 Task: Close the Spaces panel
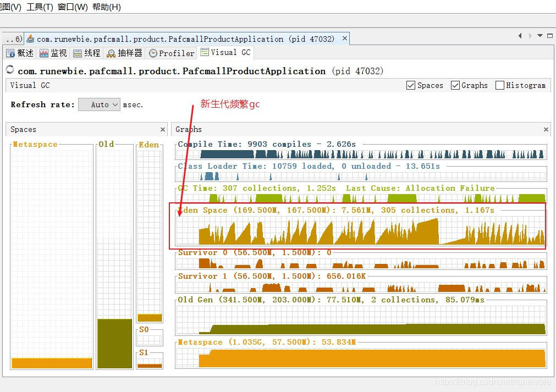(163, 130)
